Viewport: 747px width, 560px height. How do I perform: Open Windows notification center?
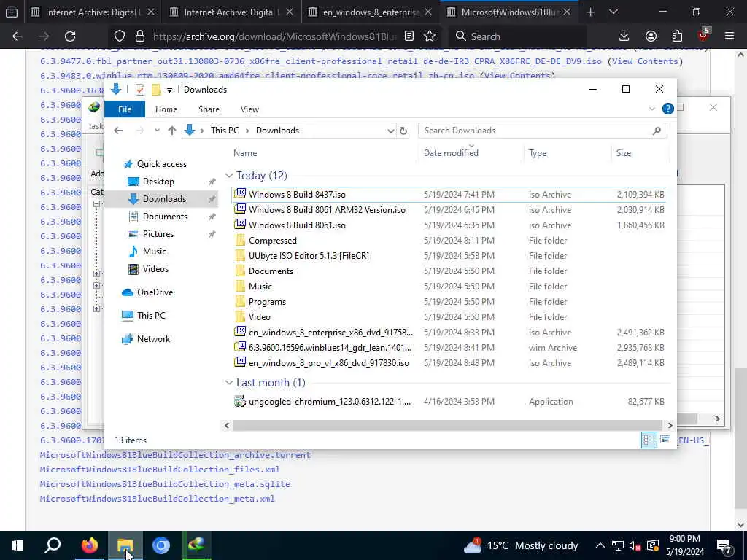pyautogui.click(x=724, y=545)
